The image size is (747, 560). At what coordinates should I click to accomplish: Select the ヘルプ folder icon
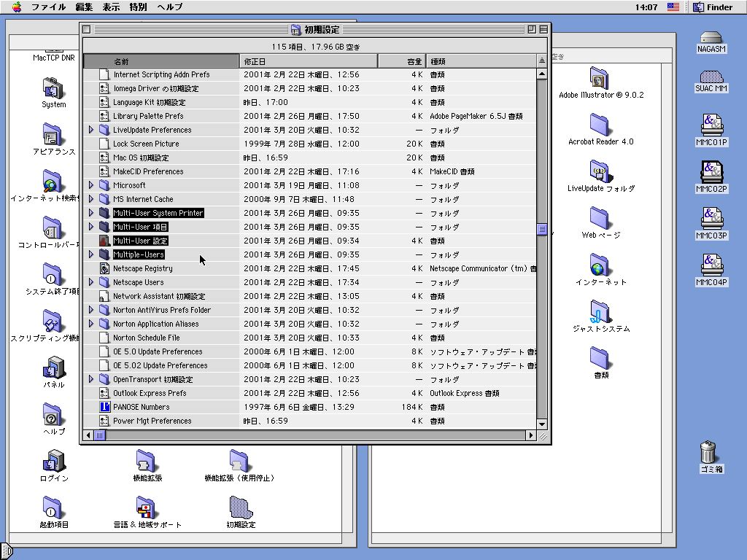pyautogui.click(x=53, y=414)
